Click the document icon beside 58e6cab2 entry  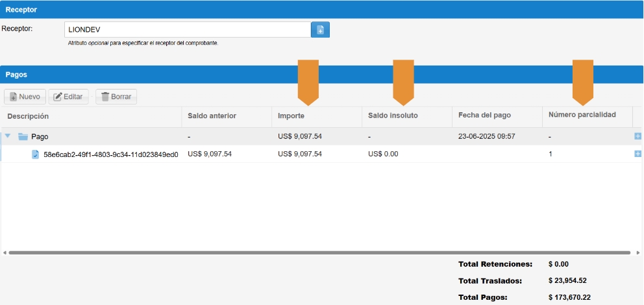(x=36, y=154)
